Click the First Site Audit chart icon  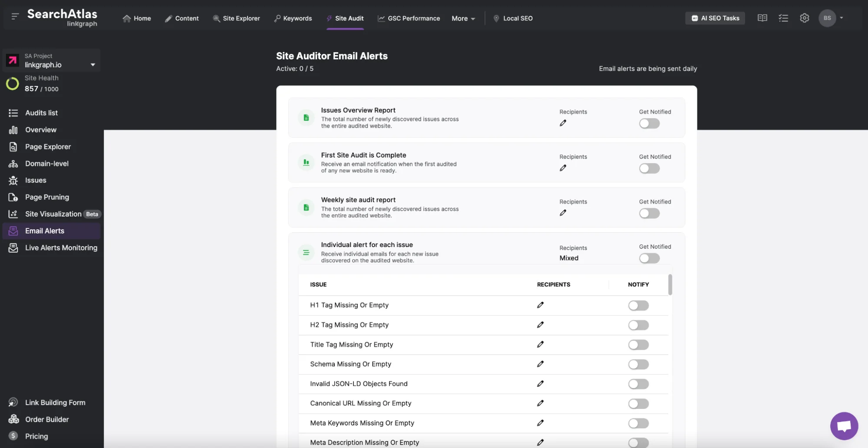[x=306, y=162]
